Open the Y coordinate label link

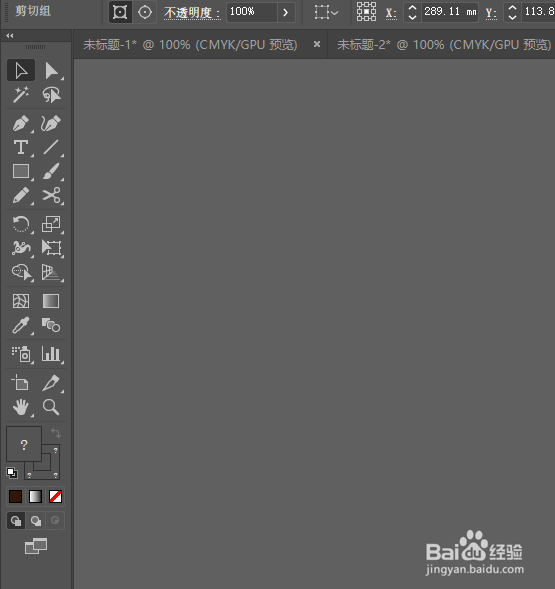[491, 13]
